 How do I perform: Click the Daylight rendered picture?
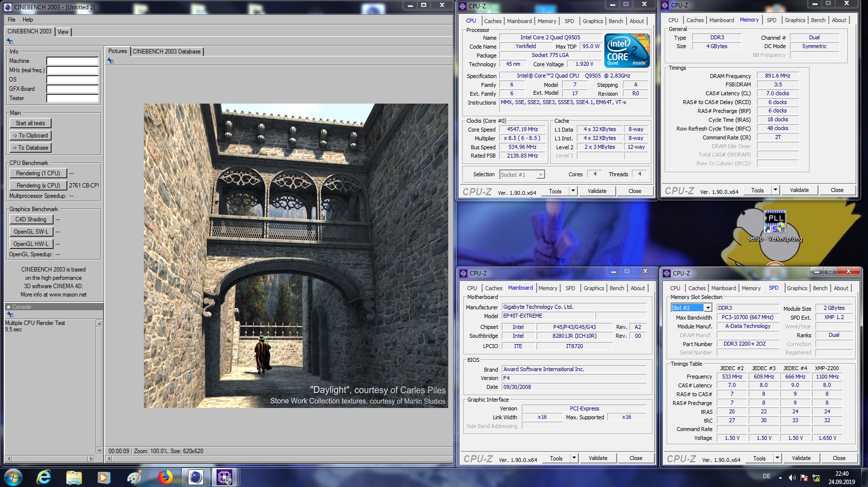pyautogui.click(x=296, y=256)
